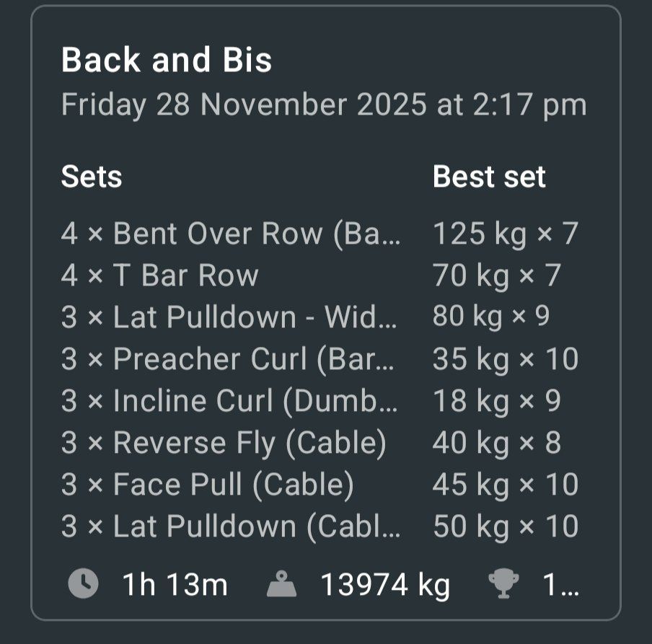Tap the Lat Pulldown - Wide exercise entry
Screen dimensions: 652x644
click(229, 317)
